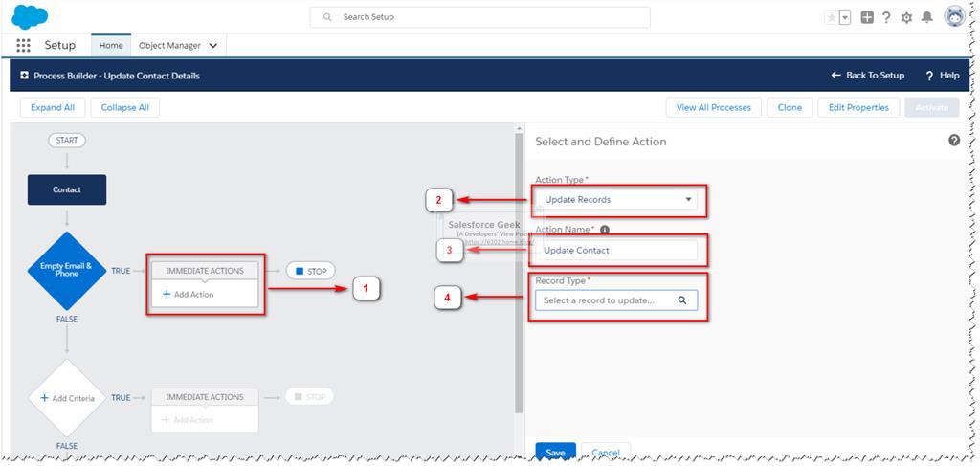980x466 pixels.
Task: Click the Record Type search magnifier icon
Action: click(682, 300)
